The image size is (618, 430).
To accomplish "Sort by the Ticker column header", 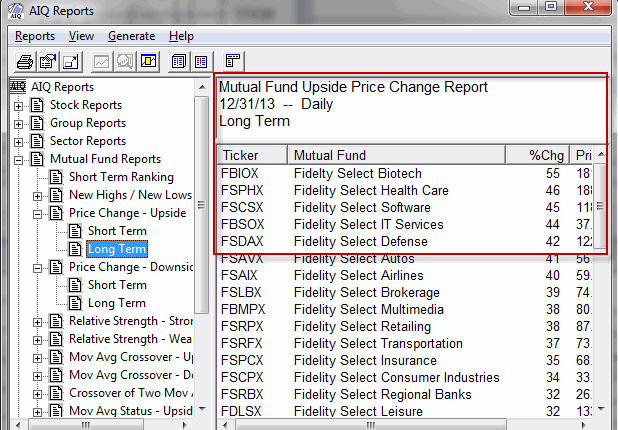I will pos(252,155).
